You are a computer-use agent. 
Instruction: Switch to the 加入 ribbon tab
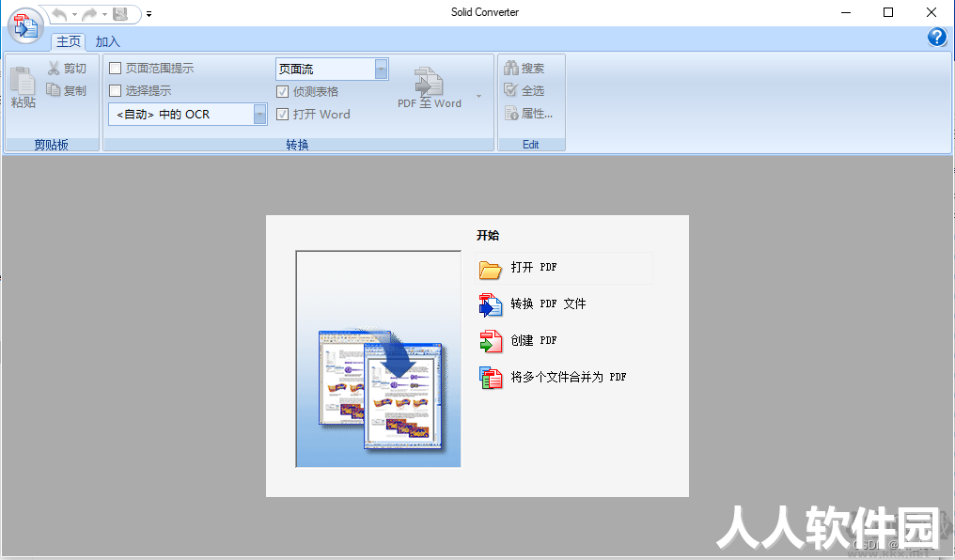tap(108, 41)
